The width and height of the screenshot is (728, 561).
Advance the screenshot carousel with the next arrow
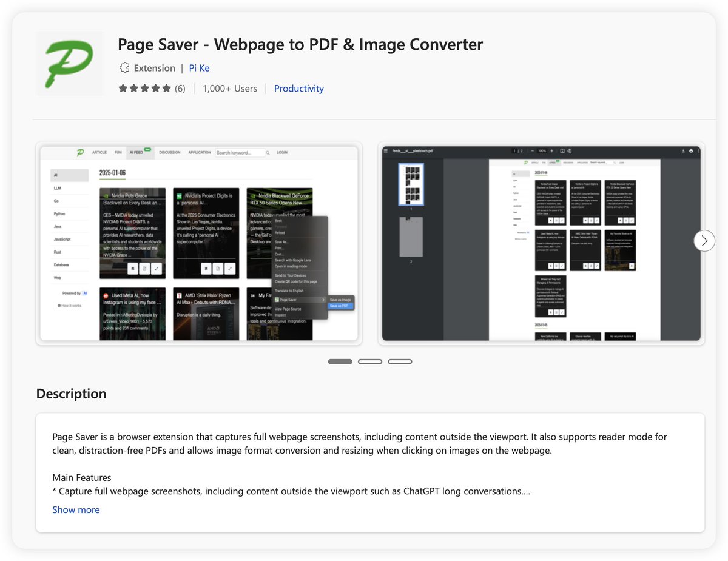pos(704,241)
